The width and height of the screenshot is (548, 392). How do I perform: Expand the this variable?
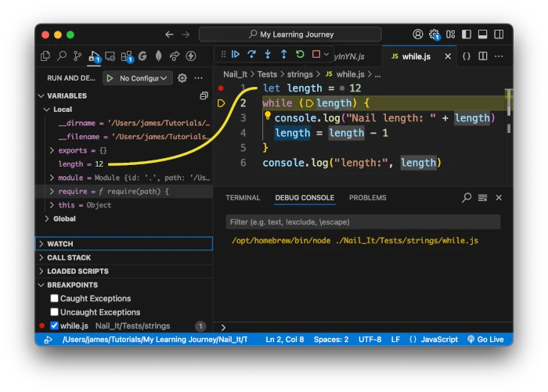point(52,205)
